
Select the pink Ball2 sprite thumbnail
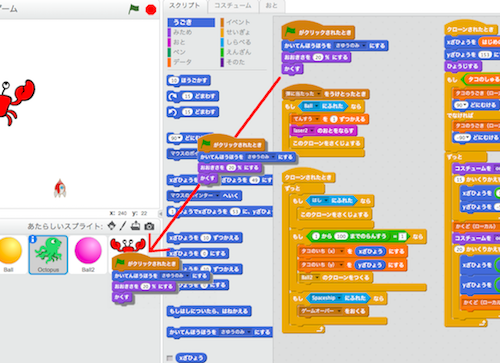[x=88, y=255]
